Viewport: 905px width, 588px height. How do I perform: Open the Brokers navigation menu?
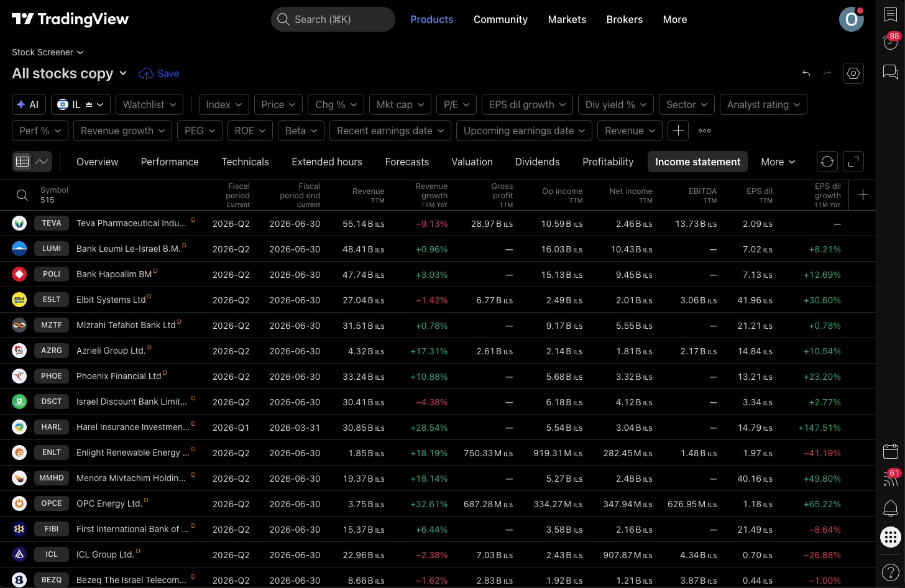[625, 19]
